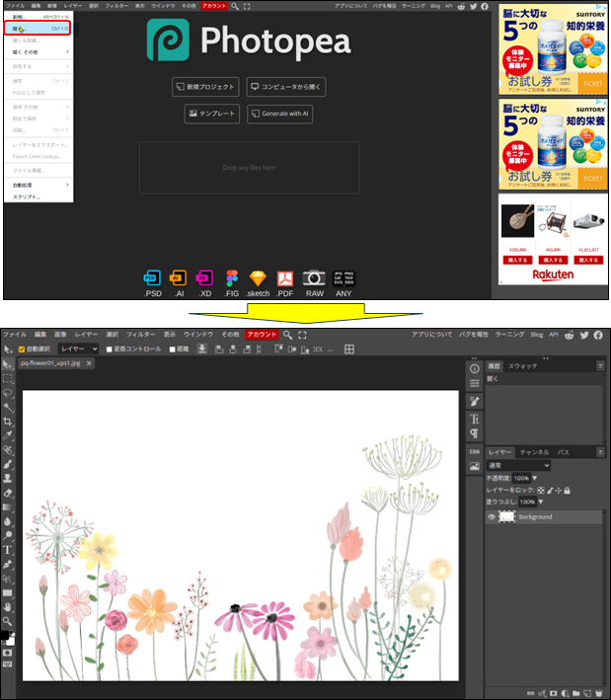Uncheck the 自動選択 checkbox
The height and width of the screenshot is (700, 611).
(23, 349)
